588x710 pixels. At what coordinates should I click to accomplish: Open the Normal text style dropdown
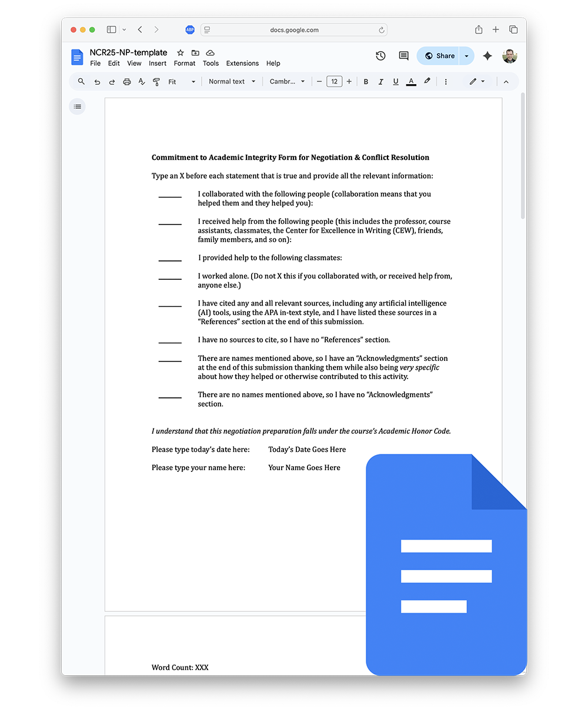232,82
